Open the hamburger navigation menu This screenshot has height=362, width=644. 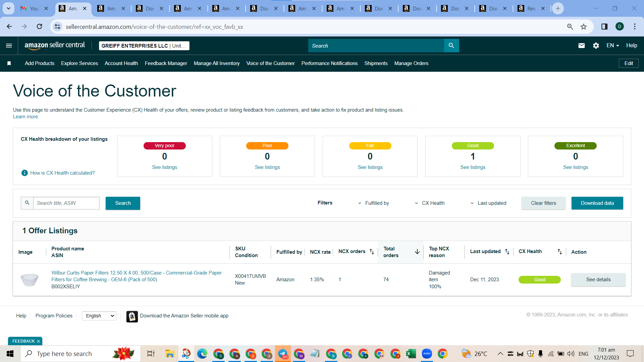click(9, 46)
